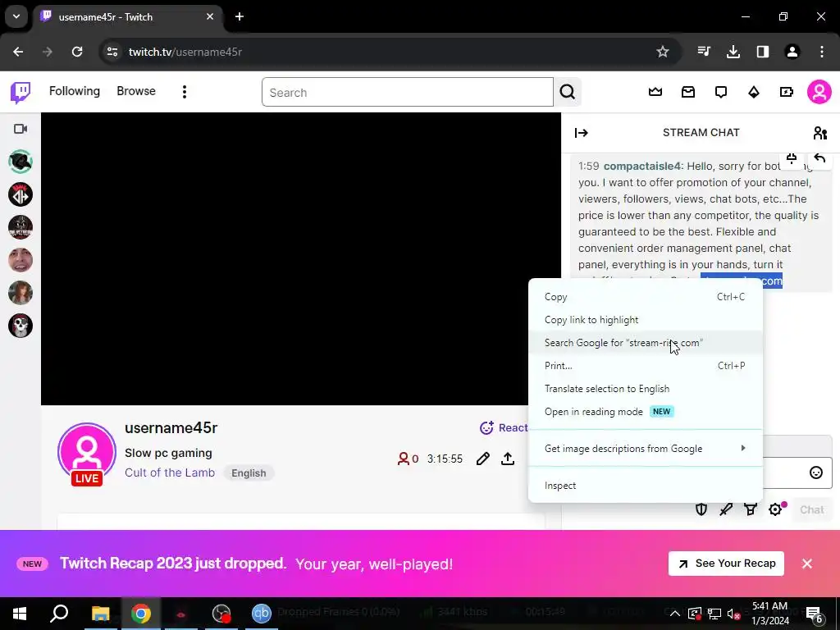This screenshot has height=630, width=840.
Task: Select Translate selection to English
Action: [645, 389]
